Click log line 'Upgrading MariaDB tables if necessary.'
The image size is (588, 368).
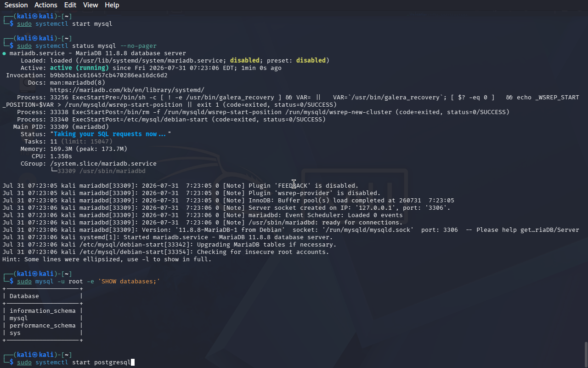tap(169, 244)
